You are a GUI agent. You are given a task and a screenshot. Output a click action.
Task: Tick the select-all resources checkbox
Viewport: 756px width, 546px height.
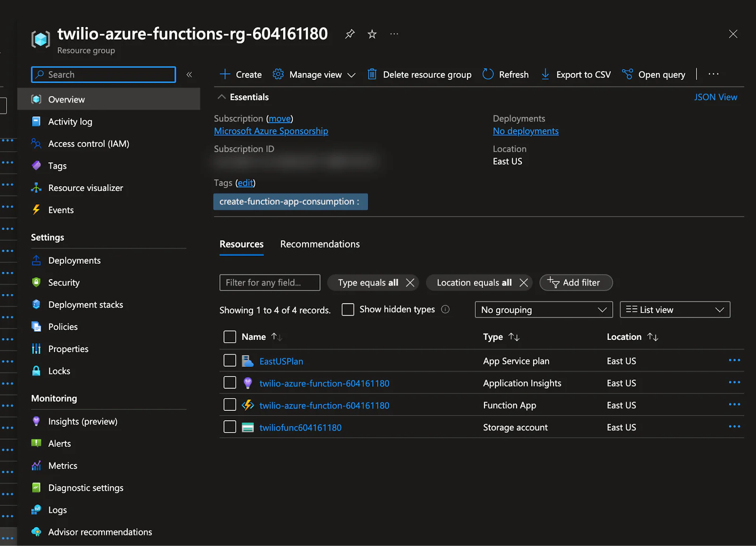(x=230, y=337)
